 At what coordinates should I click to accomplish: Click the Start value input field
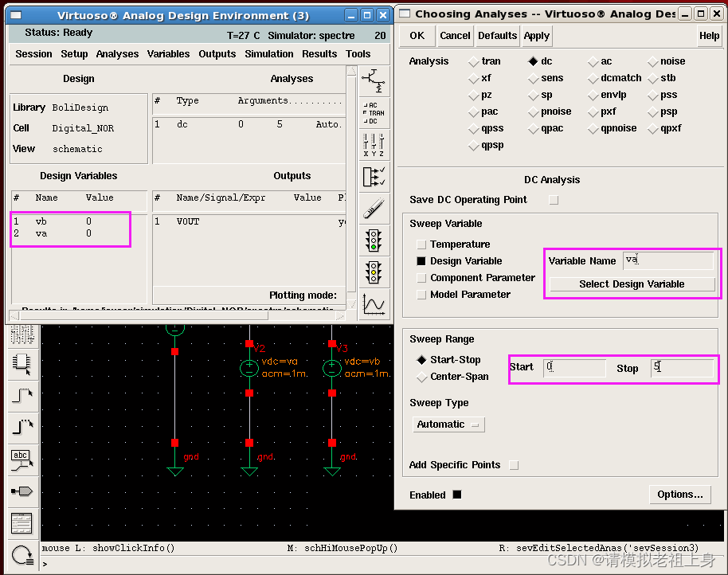pos(575,368)
